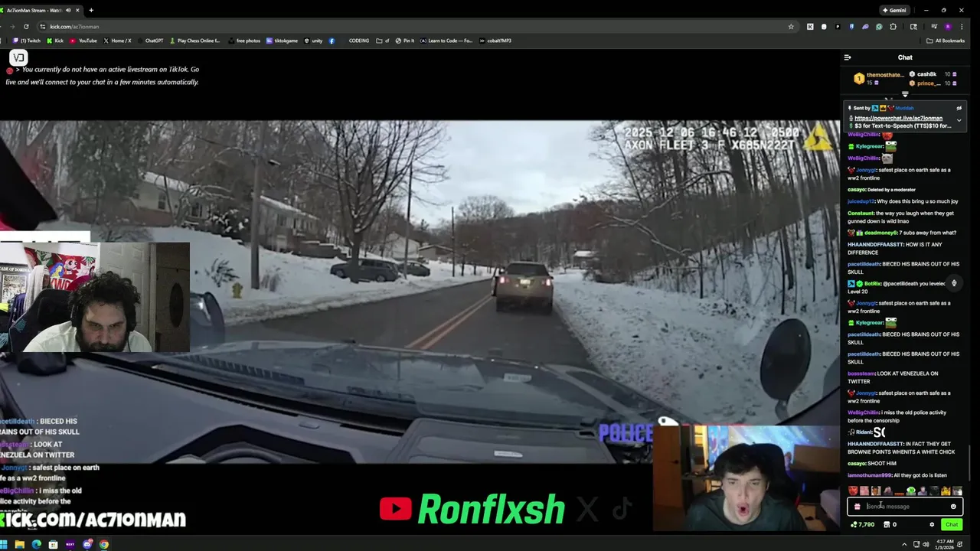Screen dimensions: 980x551
Task: Open chat settings gear icon
Action: point(932,524)
